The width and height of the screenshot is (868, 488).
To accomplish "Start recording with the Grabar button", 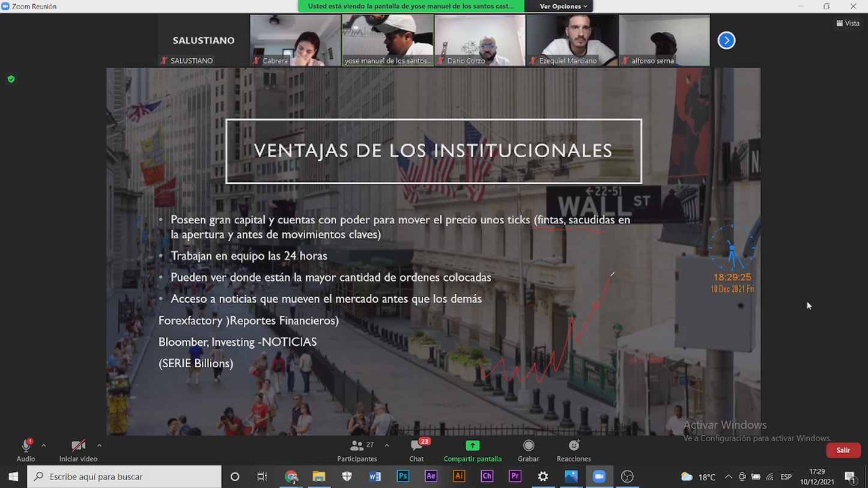I will tap(528, 450).
